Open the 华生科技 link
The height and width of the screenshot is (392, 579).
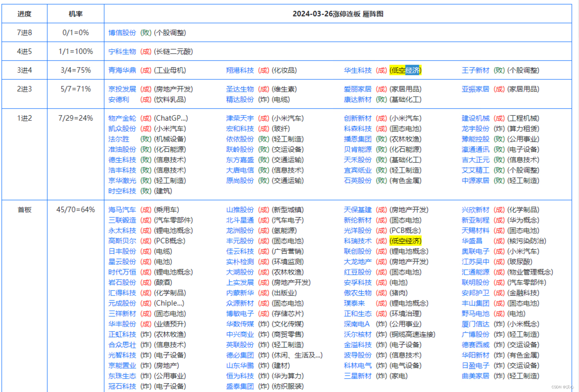(358, 70)
